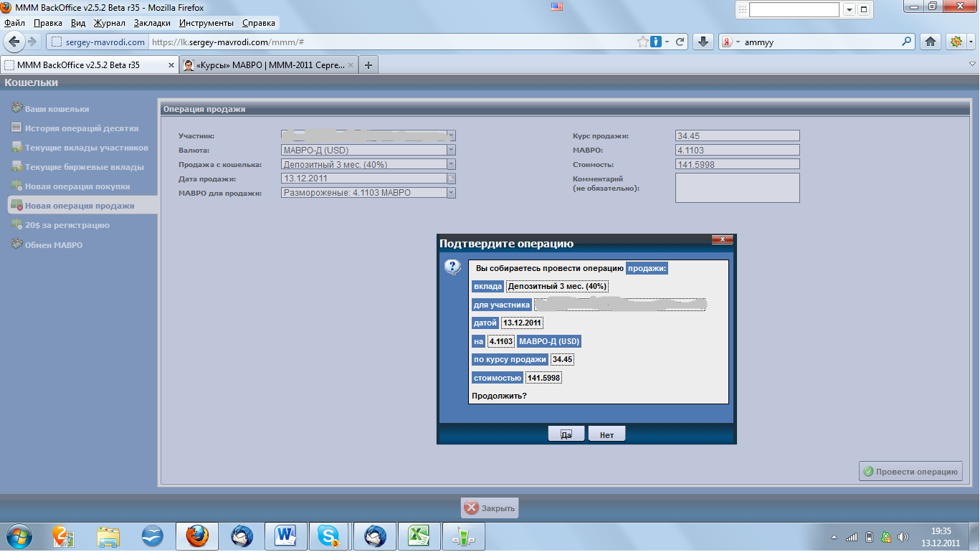Click the Нет button in dialog
The height and width of the screenshot is (552, 980).
click(x=606, y=434)
